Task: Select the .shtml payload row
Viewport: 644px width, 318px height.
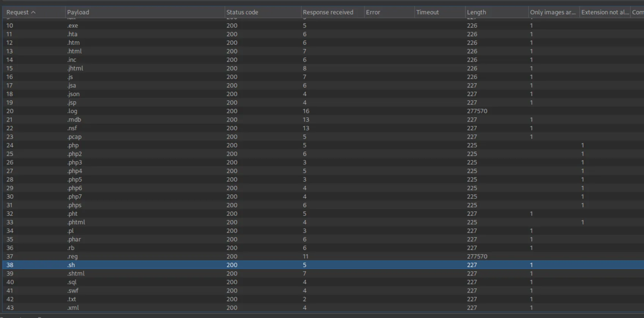Action: coord(323,274)
